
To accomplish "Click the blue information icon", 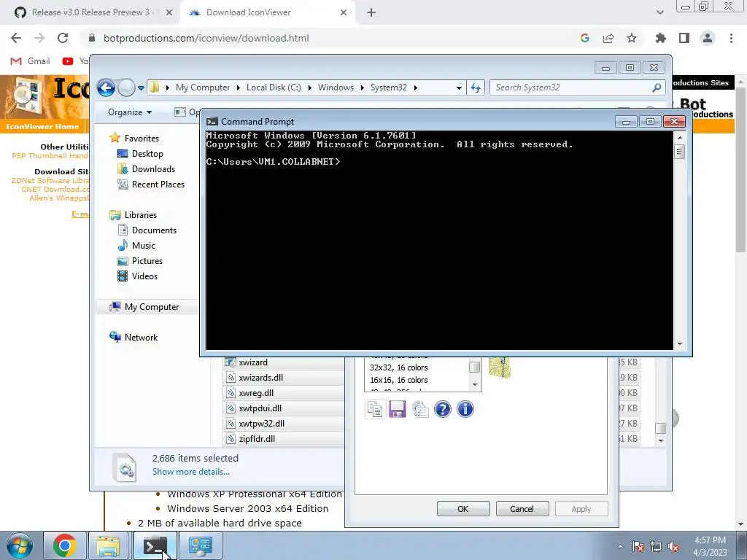I will coord(465,410).
